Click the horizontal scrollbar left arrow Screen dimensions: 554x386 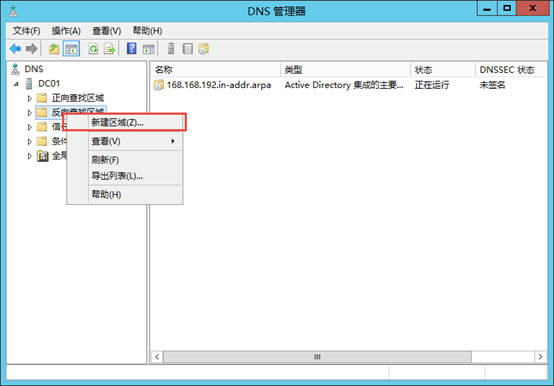point(157,357)
